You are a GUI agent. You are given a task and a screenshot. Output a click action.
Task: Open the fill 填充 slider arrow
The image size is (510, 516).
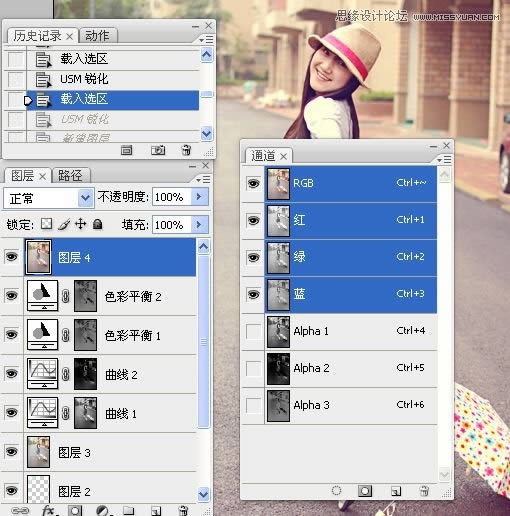pos(199,224)
